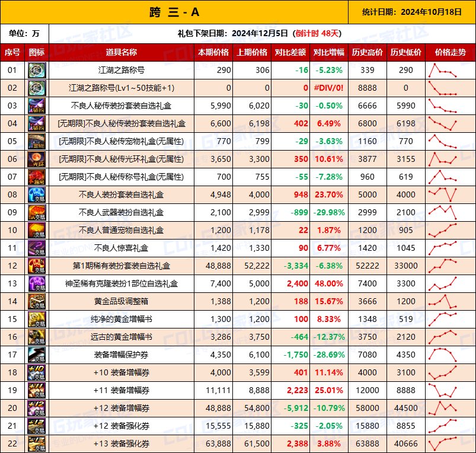
Task: Click the row 10 普通宠物自选礼盒 icon
Action: click(x=37, y=230)
